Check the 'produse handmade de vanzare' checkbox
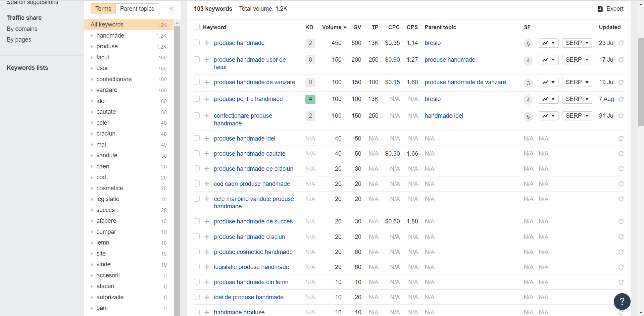 pos(197,82)
